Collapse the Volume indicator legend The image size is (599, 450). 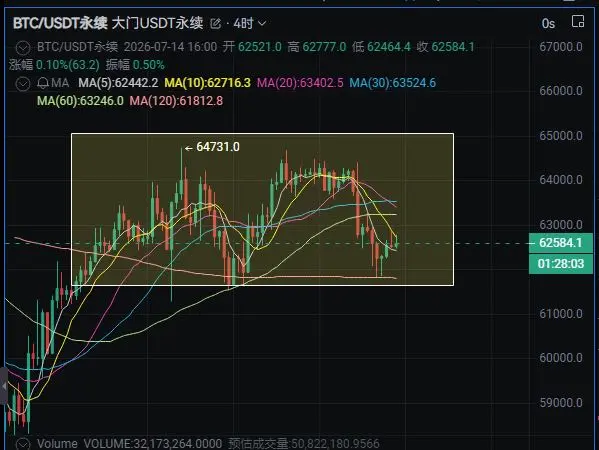coord(23,444)
